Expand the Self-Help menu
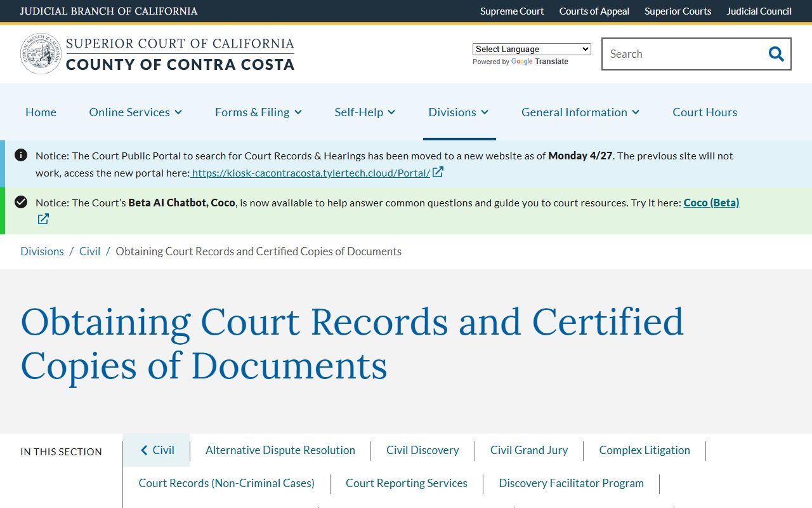 coord(365,112)
